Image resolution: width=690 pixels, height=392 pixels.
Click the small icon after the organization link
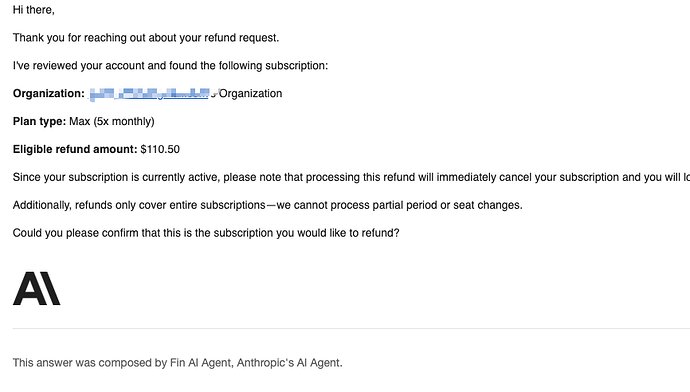pyautogui.click(x=214, y=93)
